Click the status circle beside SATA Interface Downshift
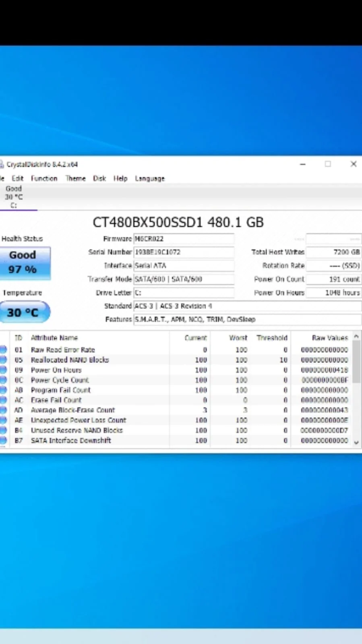The image size is (362, 644). (x=3, y=440)
